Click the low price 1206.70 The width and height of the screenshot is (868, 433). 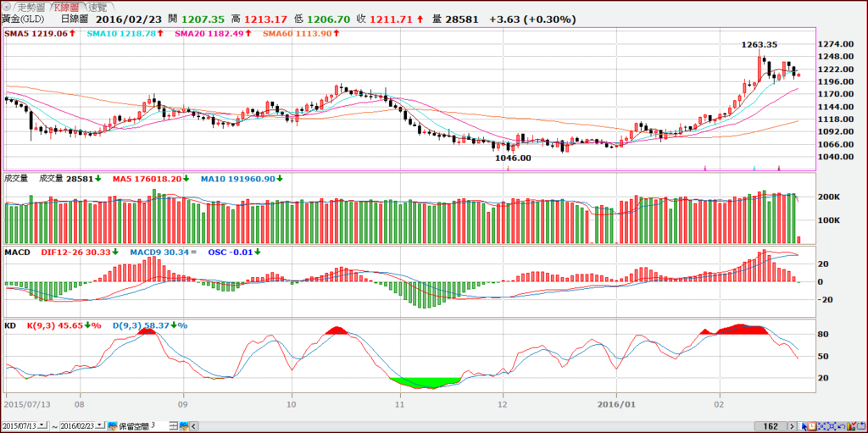[x=328, y=19]
